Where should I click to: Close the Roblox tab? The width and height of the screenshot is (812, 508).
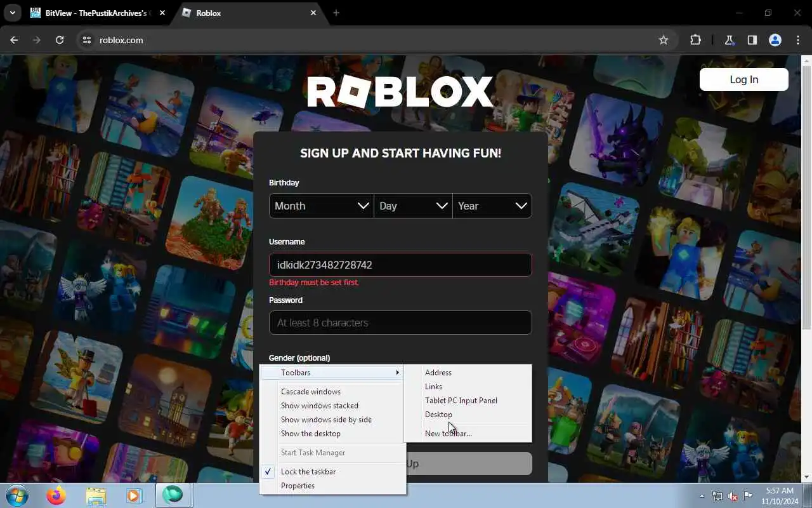tap(313, 13)
